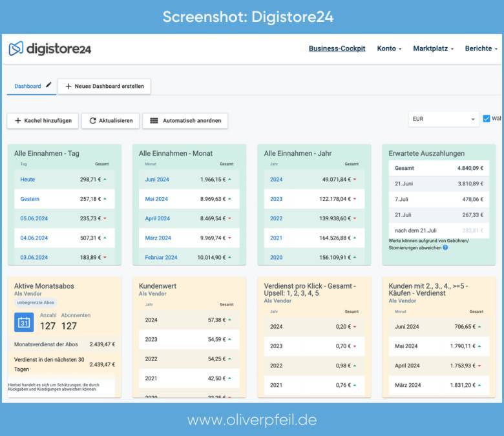Click the Alle Einnahmen - Tag tile title
Screen dimensions: 504x436
pos(47,153)
